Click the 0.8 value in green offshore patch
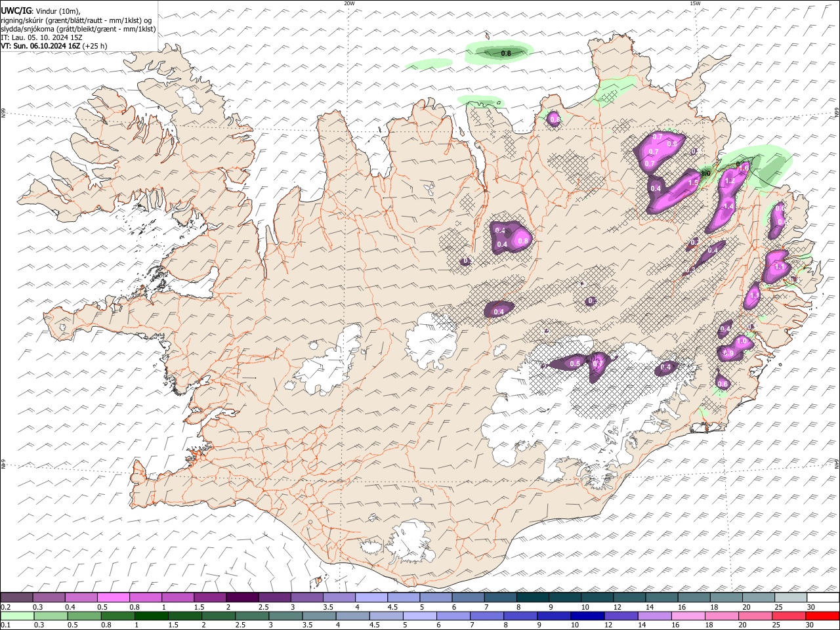 click(506, 53)
